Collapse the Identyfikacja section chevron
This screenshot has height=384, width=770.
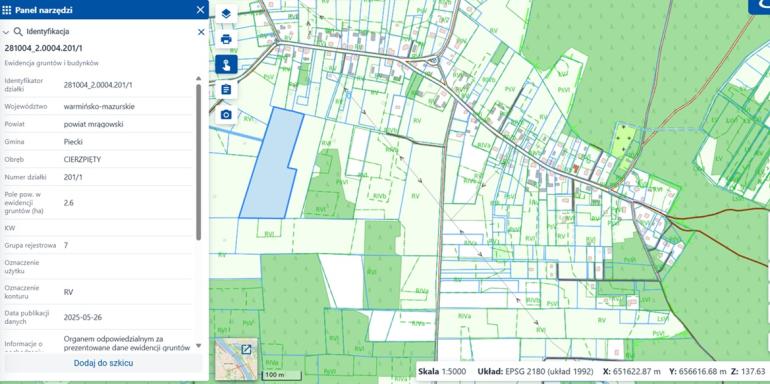click(6, 32)
